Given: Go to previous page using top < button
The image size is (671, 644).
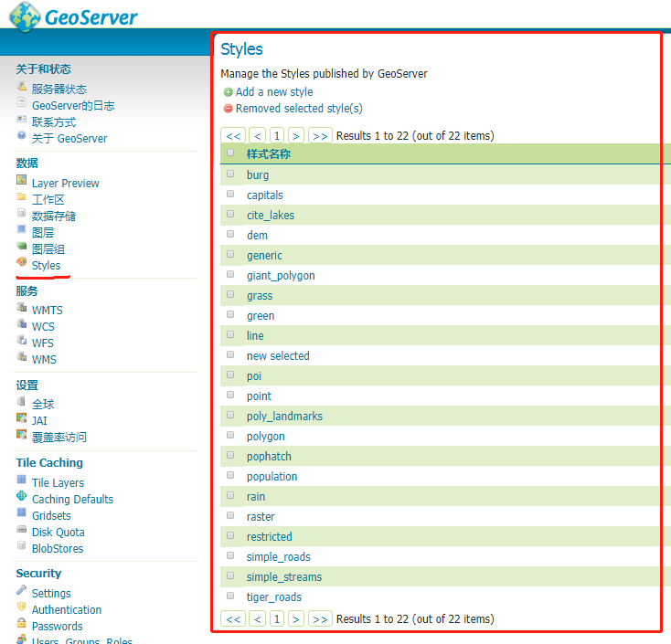Looking at the screenshot, I should pyautogui.click(x=257, y=136).
